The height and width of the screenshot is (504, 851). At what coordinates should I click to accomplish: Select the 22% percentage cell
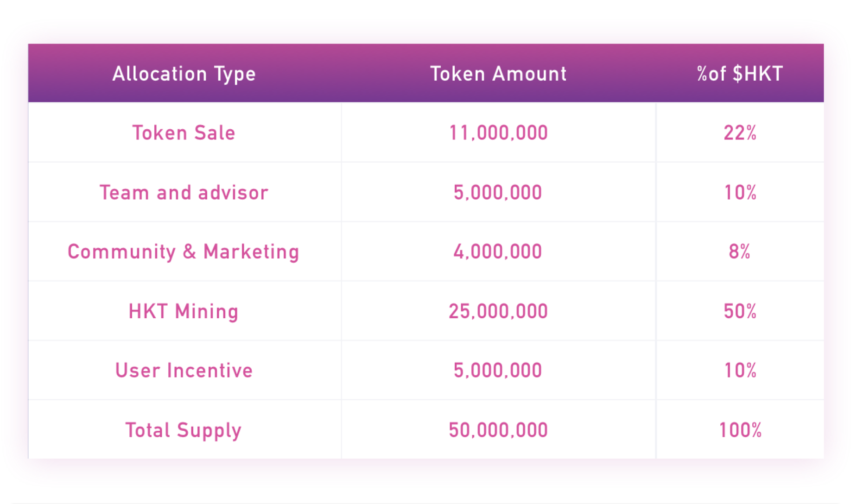click(x=740, y=133)
